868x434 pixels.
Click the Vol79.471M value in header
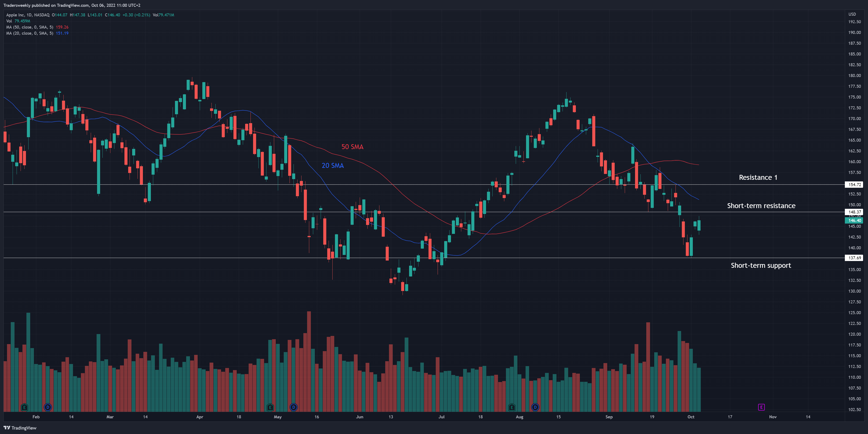click(163, 15)
